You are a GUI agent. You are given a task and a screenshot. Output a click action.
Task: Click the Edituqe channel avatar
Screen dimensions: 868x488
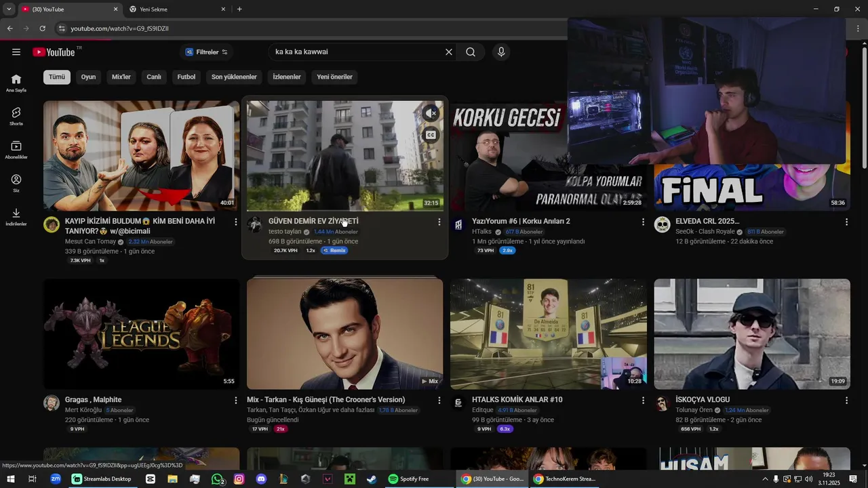458,403
